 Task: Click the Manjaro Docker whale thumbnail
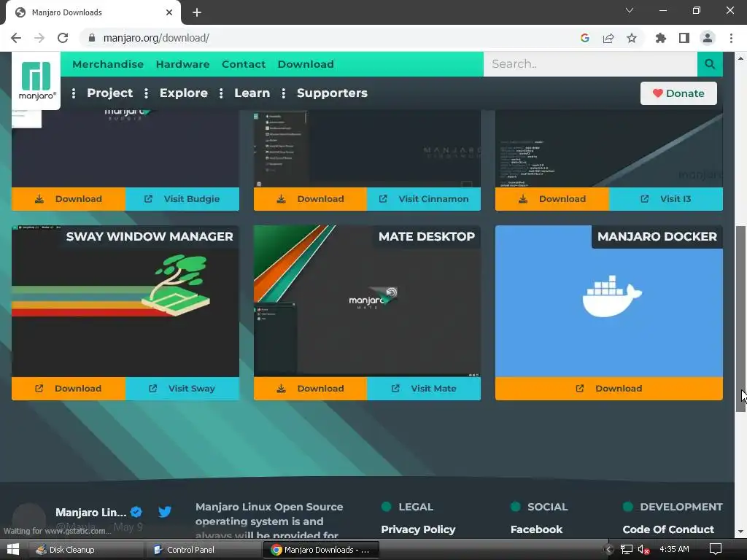point(609,301)
